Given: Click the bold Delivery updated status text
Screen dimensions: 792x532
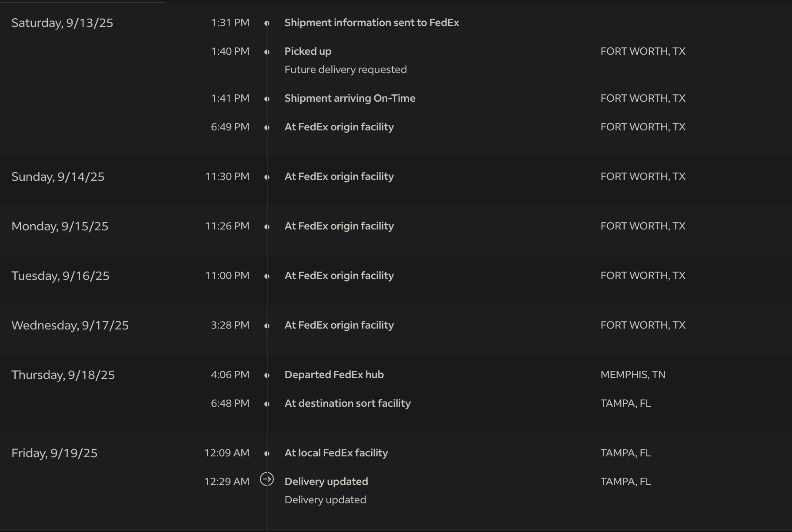Looking at the screenshot, I should click(x=326, y=482).
